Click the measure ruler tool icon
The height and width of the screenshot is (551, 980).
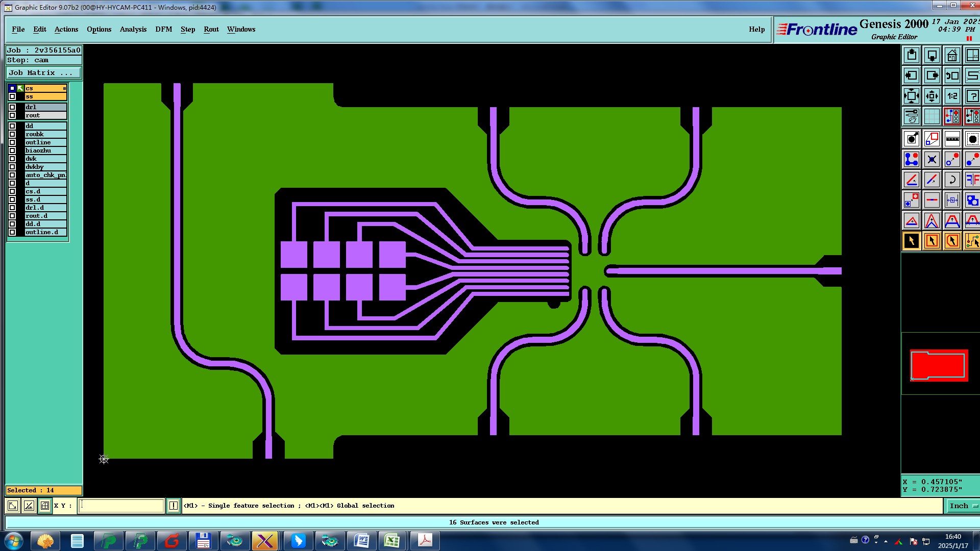tap(952, 139)
